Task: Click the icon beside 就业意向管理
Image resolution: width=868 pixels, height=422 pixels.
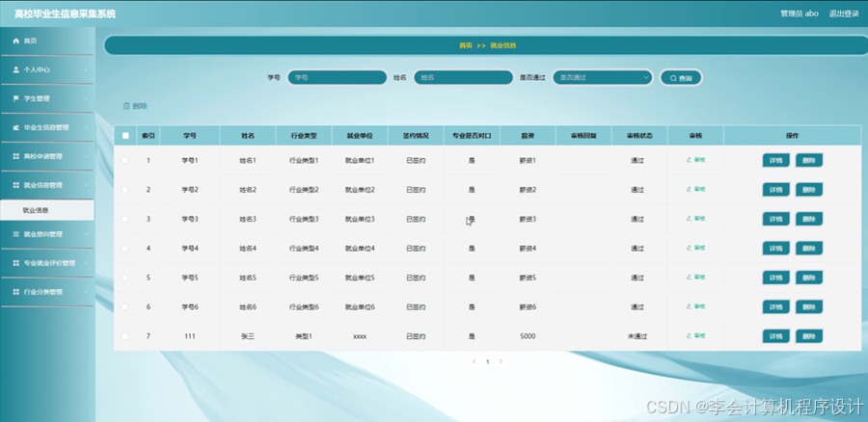Action: click(15, 234)
